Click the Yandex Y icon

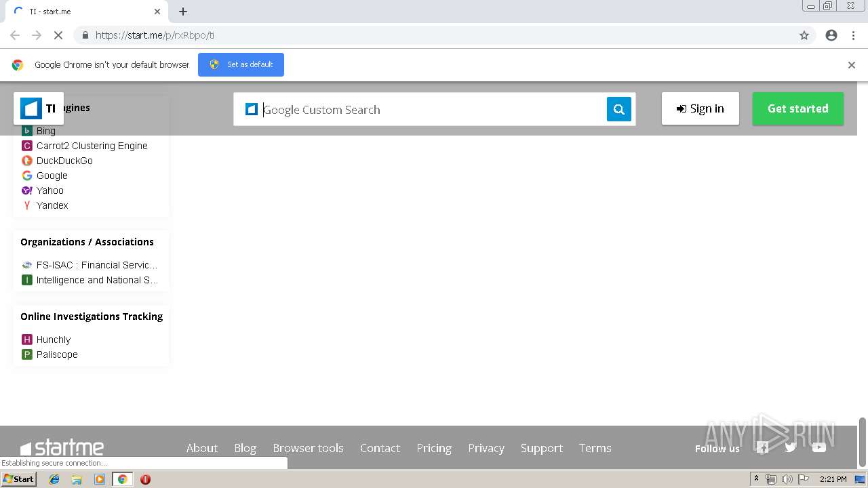point(27,205)
